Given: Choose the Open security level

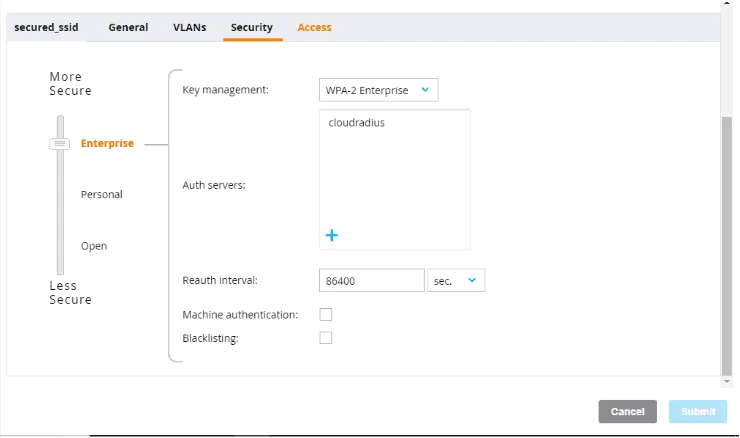Looking at the screenshot, I should pyautogui.click(x=94, y=246).
